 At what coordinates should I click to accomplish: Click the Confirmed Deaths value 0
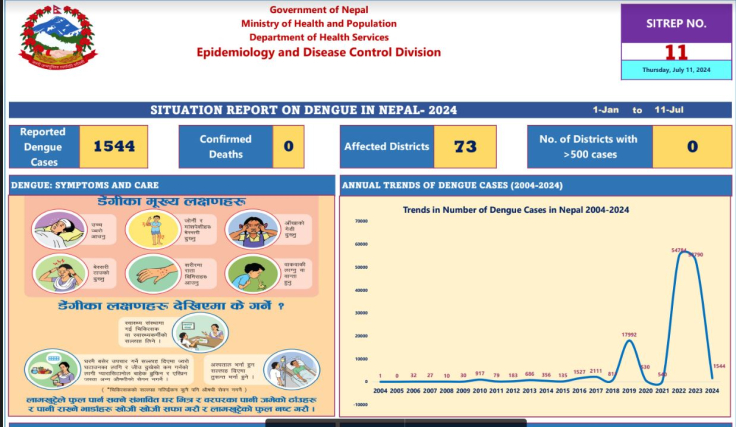tap(288, 146)
